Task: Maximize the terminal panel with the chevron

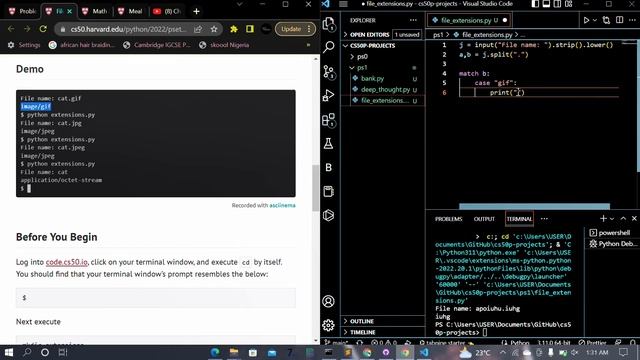Action: click(x=623, y=219)
